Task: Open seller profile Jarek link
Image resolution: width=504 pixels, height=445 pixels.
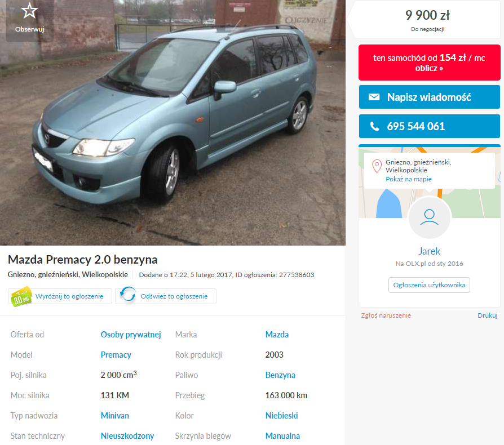Action: pyautogui.click(x=429, y=251)
